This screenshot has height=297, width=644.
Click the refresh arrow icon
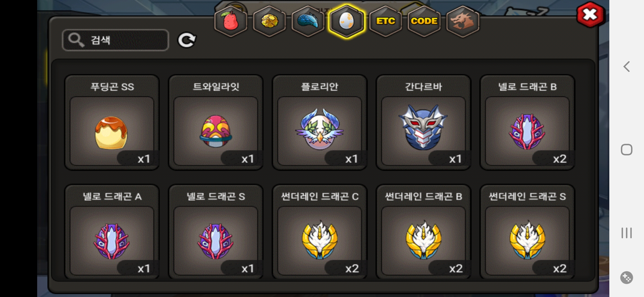187,40
